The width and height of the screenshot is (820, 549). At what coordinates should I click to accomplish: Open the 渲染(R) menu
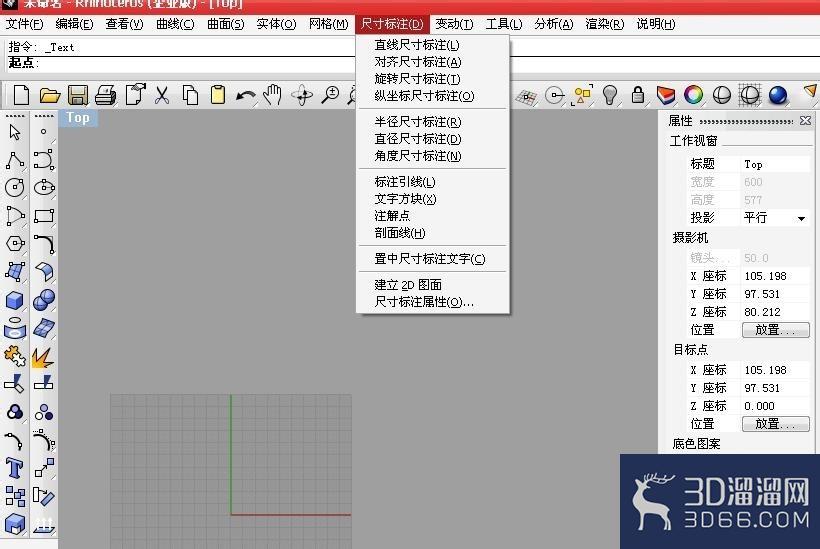(605, 24)
